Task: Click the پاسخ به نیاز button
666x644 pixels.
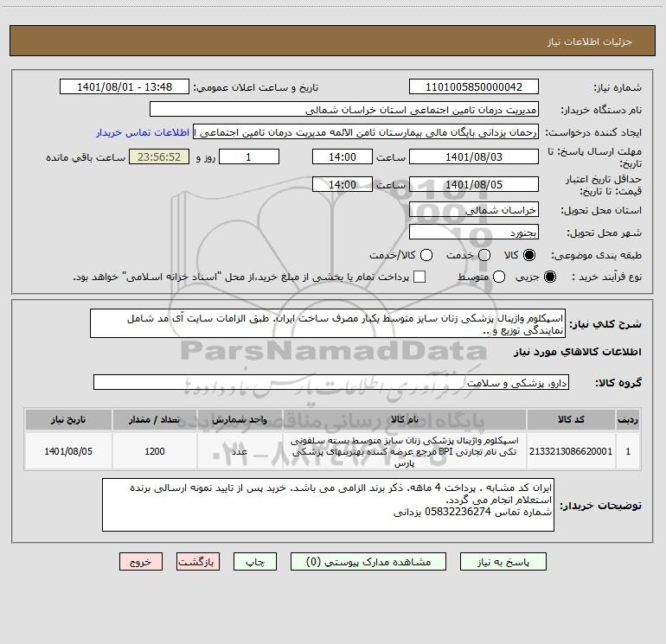Action: 503,562
